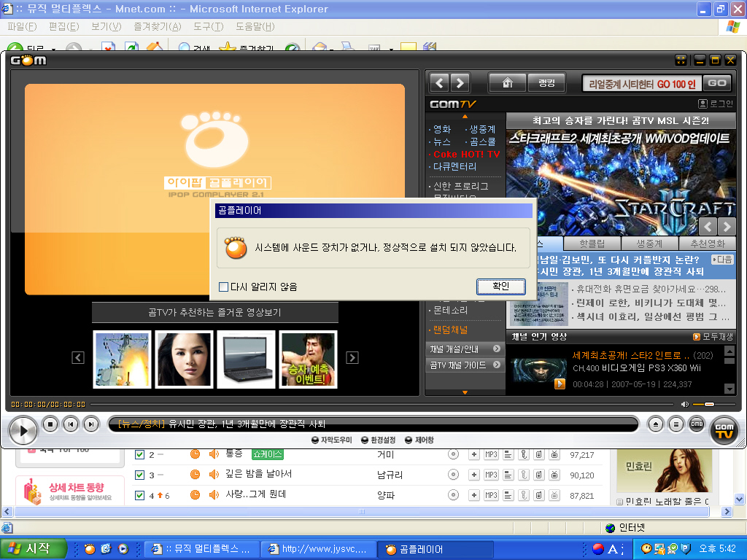Switch to 추천영화 tab
The width and height of the screenshot is (747, 560).
(x=708, y=244)
